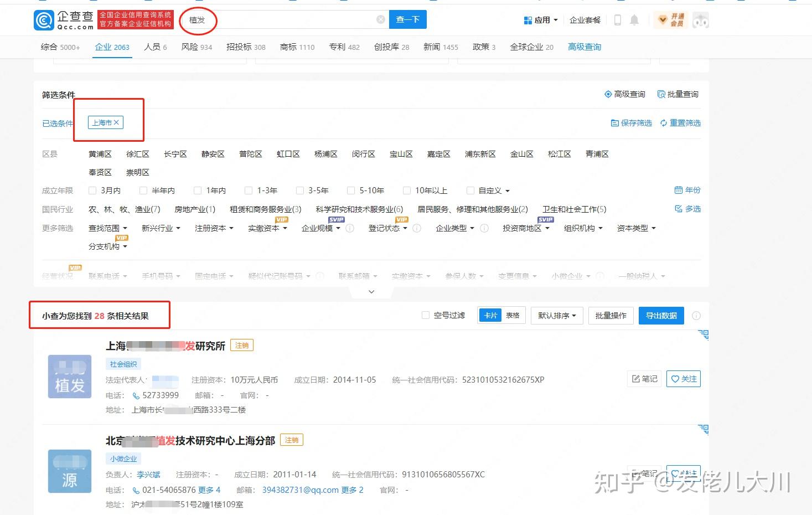Check the 5-10年 checkbox
Image resolution: width=812 pixels, height=515 pixels.
[x=351, y=190]
